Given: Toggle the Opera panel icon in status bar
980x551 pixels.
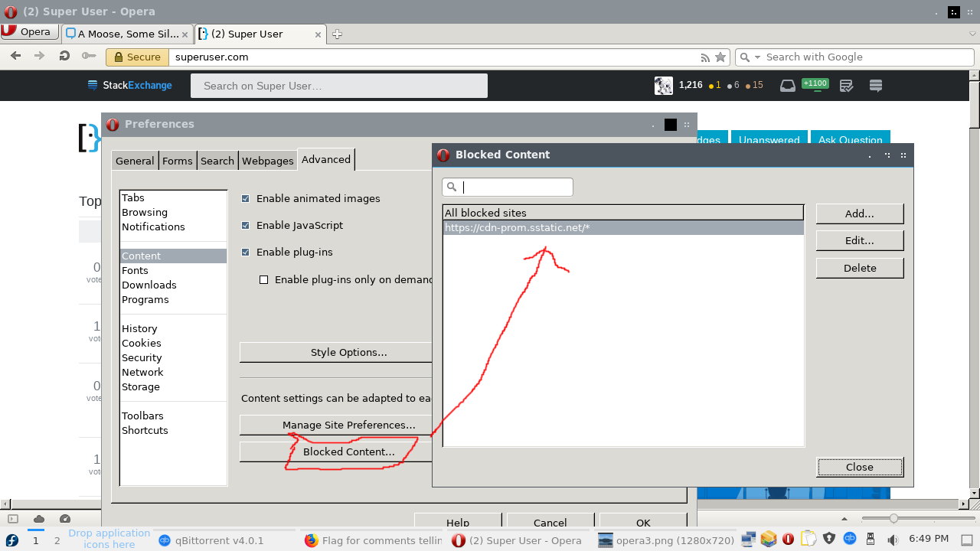Looking at the screenshot, I should [x=13, y=519].
